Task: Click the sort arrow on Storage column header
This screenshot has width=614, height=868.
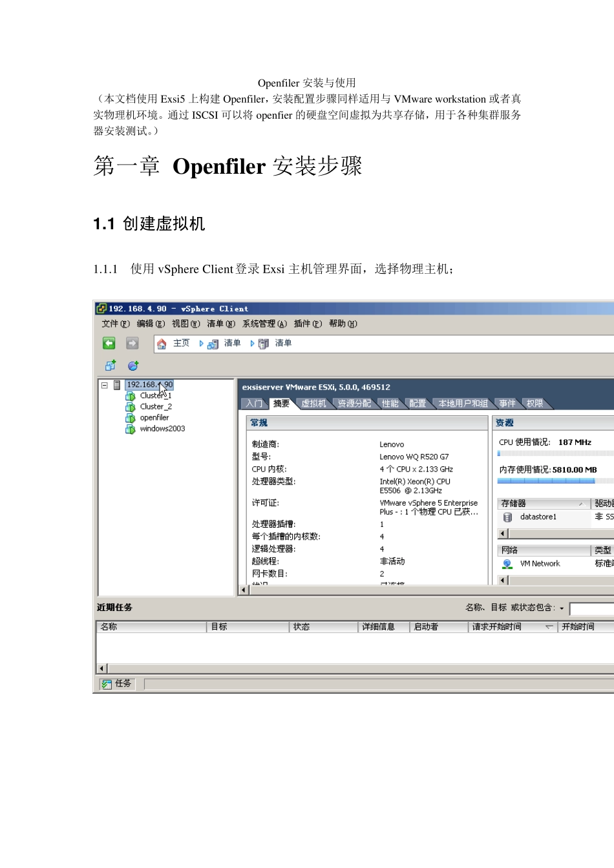Action: (580, 504)
